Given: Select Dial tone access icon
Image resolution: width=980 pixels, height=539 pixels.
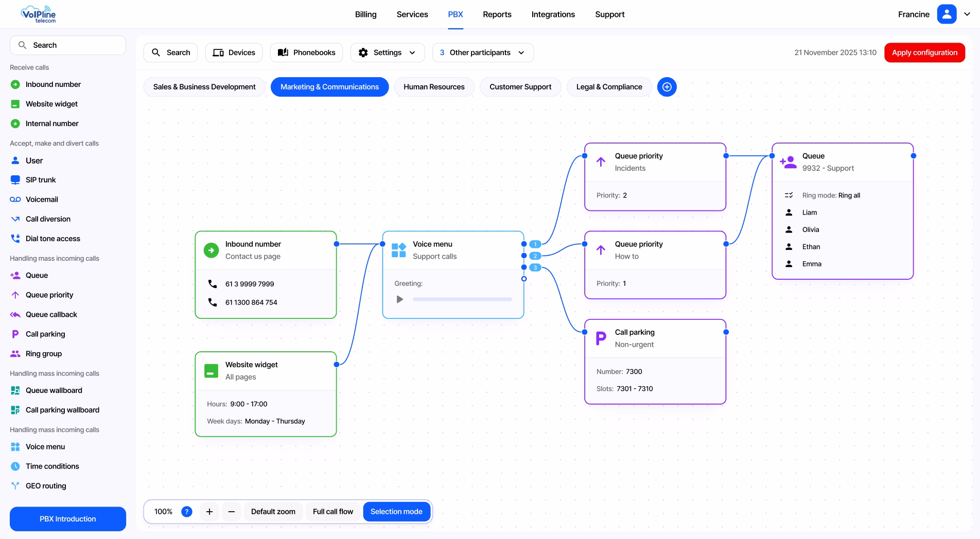Looking at the screenshot, I should (x=15, y=239).
